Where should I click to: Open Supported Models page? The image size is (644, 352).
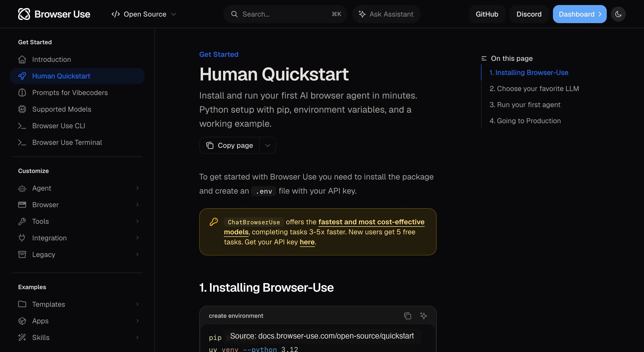pos(77,109)
